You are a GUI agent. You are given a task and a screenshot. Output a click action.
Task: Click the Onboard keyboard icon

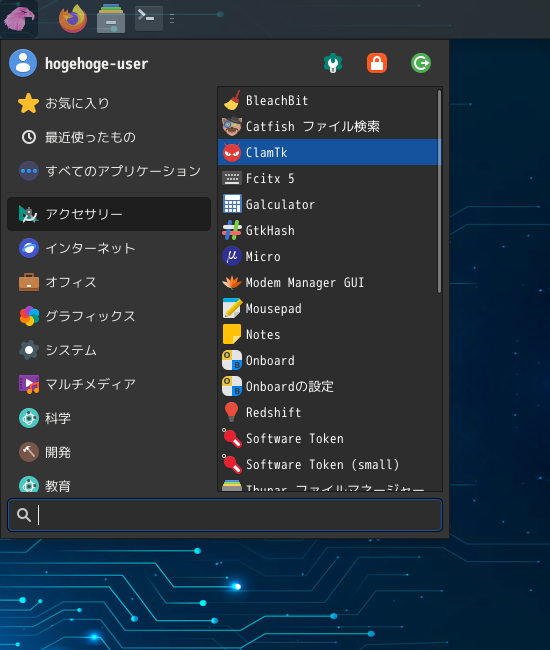pyautogui.click(x=232, y=360)
